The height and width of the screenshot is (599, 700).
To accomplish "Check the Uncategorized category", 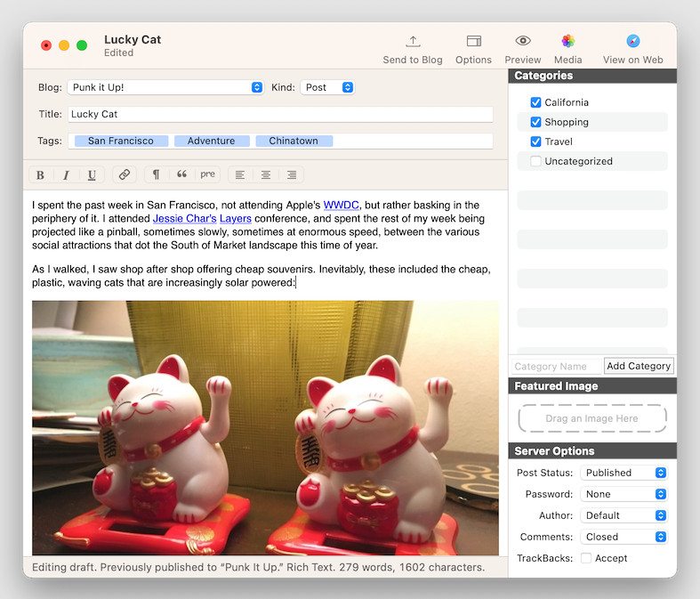I will tap(535, 161).
